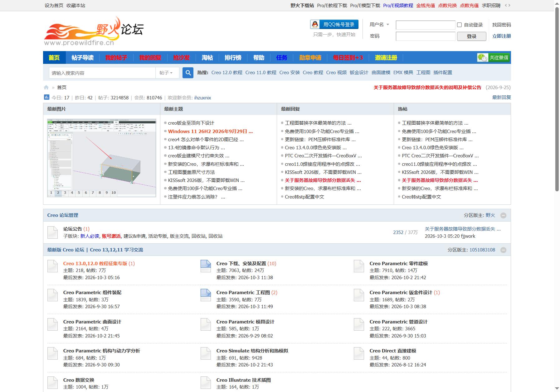Enable the 自动登录 checkbox
Viewport: 560px width, 392px height.
pos(459,25)
